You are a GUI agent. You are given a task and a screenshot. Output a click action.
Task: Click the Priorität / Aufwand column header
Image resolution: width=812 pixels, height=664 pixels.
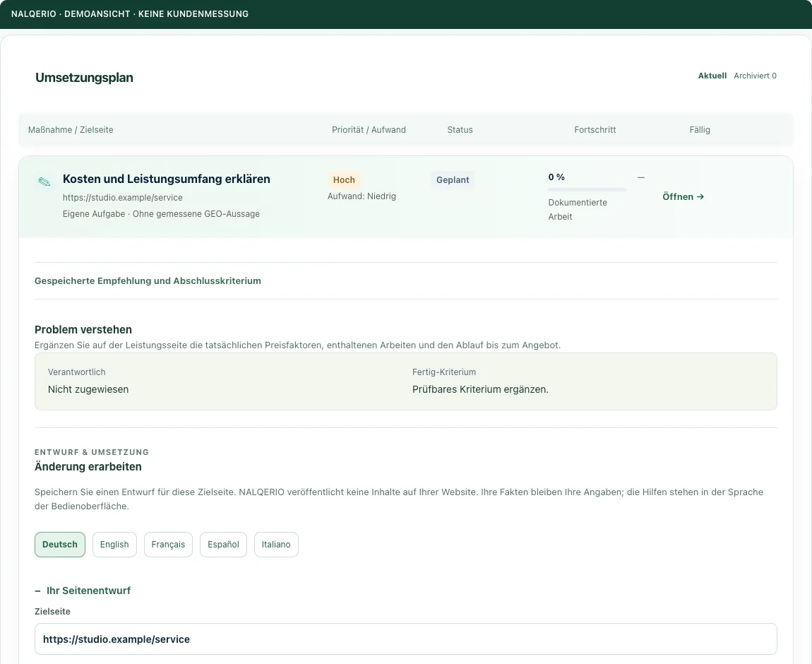pos(369,130)
